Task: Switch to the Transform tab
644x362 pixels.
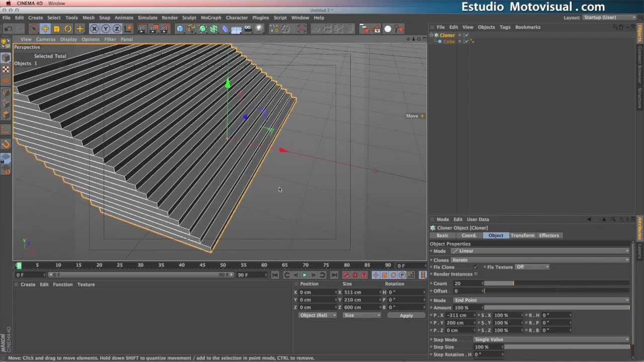Action: (x=522, y=235)
